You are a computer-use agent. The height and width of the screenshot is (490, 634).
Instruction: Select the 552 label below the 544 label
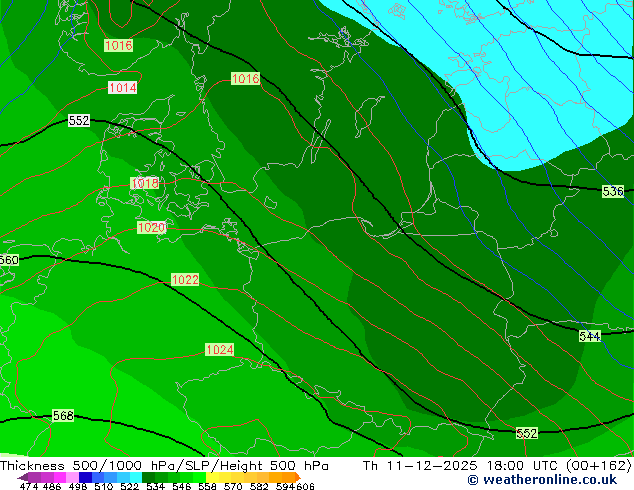[x=527, y=433]
